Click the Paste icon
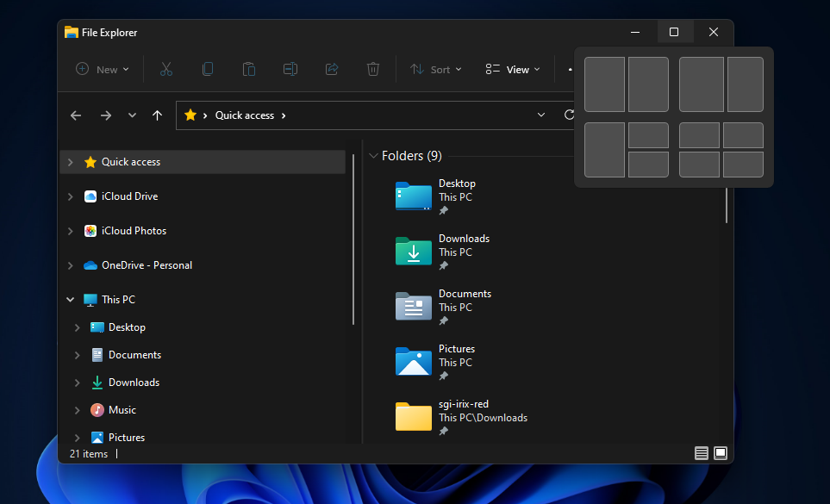The image size is (830, 504). (x=248, y=69)
